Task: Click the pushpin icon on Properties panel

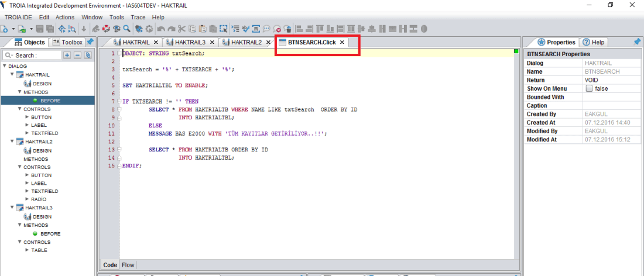Action: tap(637, 42)
